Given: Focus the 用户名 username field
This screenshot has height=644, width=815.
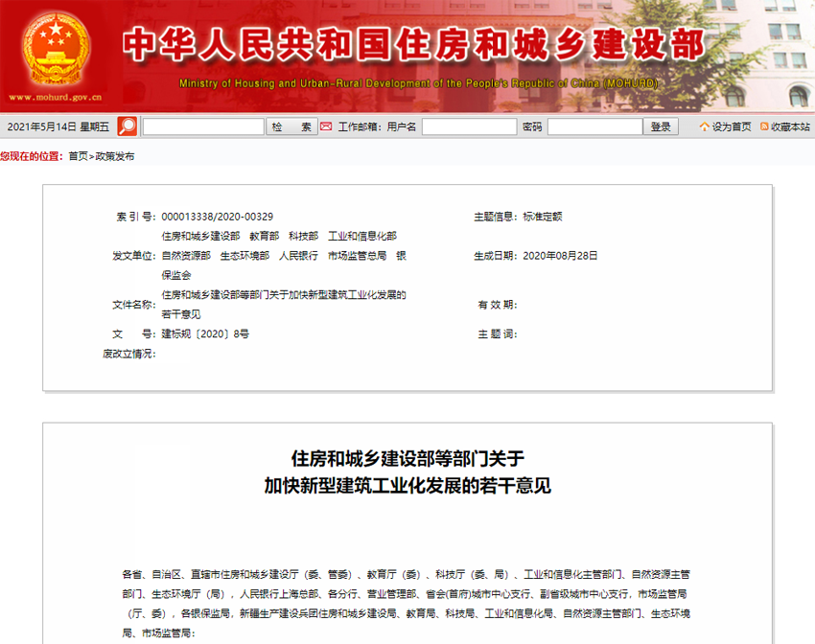Looking at the screenshot, I should coord(469,126).
